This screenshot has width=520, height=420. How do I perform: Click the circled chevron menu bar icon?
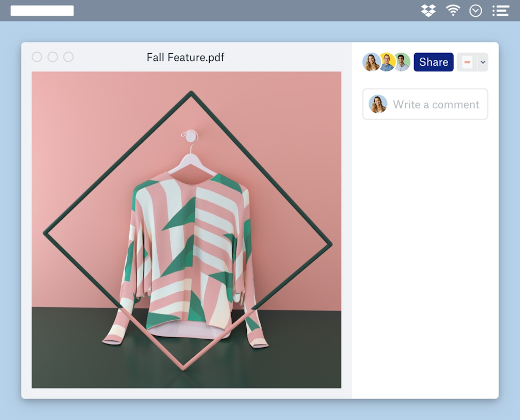[475, 11]
